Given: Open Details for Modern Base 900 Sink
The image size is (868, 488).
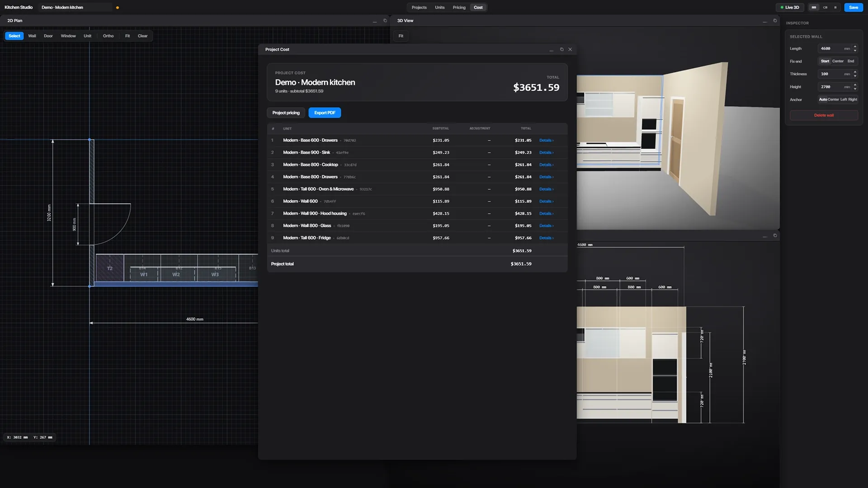Looking at the screenshot, I should pos(546,153).
